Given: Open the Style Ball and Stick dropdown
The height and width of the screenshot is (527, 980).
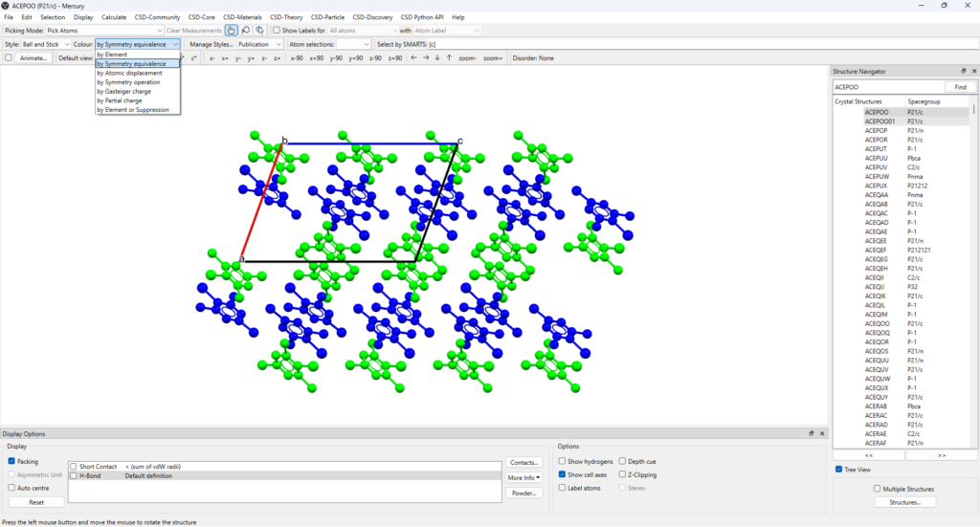Looking at the screenshot, I should click(46, 44).
